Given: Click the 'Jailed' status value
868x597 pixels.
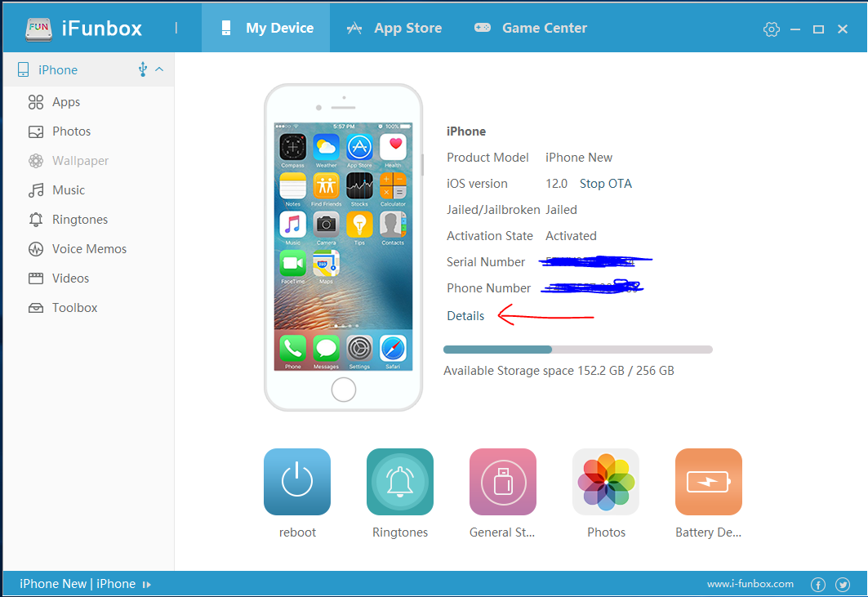Looking at the screenshot, I should [561, 209].
